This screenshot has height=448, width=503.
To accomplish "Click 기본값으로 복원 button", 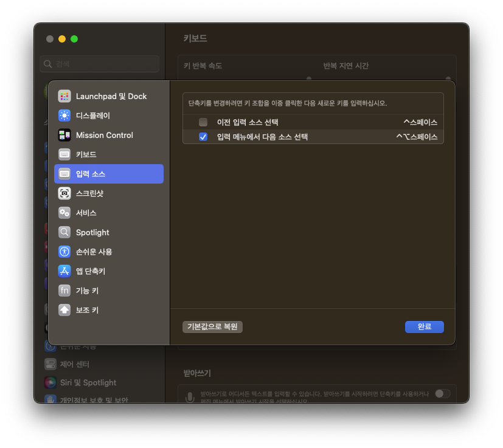I will [212, 327].
